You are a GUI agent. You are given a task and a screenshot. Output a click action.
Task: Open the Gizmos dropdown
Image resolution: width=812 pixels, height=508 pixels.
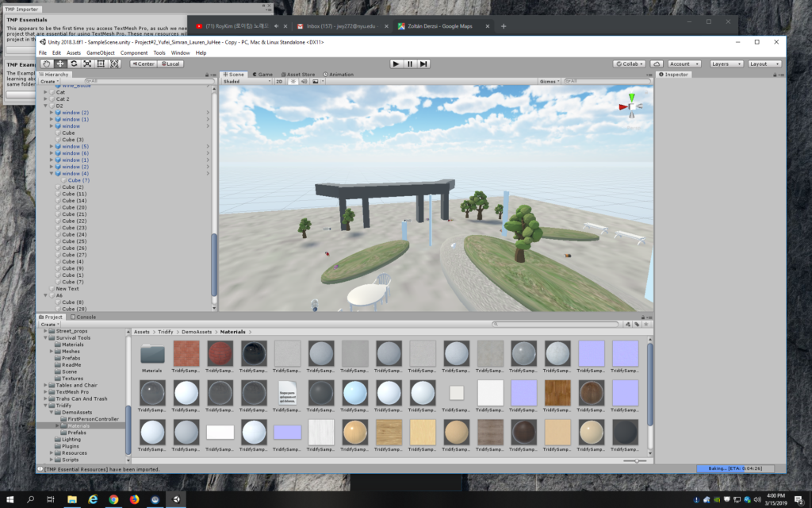tap(549, 82)
